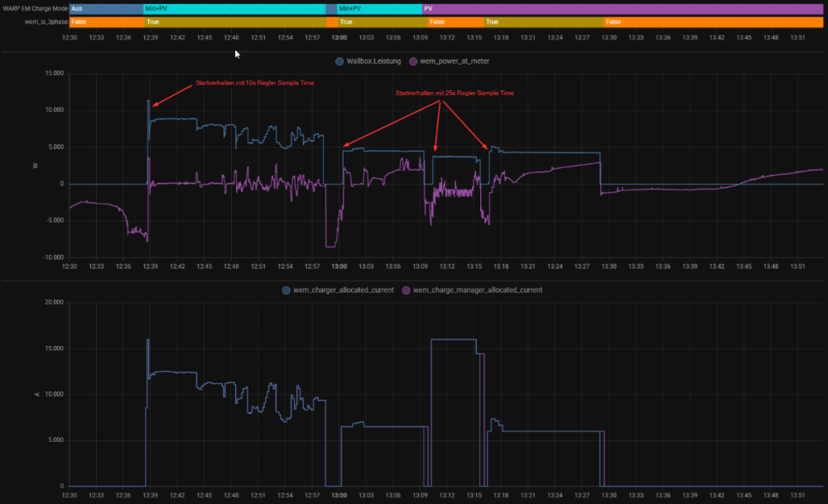
Task: Click the 20.000 label on current chart axis
Action: click(52, 303)
